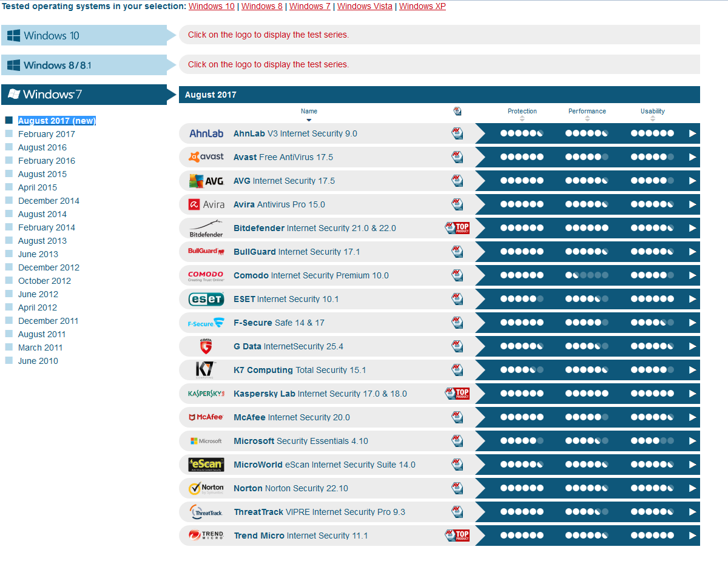
Task: Click the AVG logo
Action: pos(206,181)
